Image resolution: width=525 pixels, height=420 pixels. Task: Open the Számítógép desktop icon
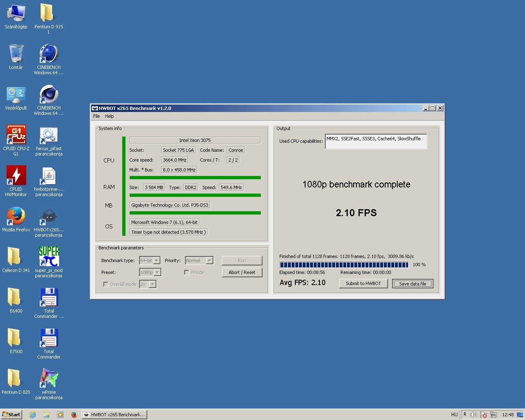click(x=16, y=16)
